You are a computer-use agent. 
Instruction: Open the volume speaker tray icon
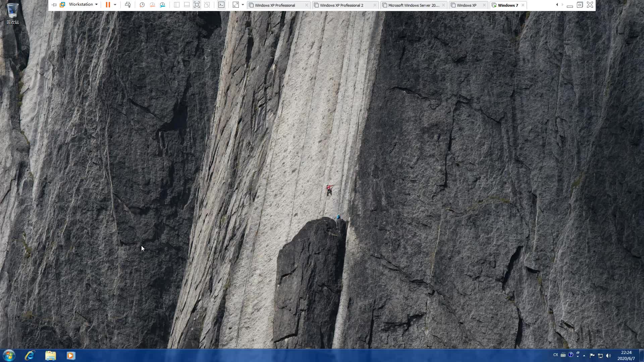click(x=608, y=356)
